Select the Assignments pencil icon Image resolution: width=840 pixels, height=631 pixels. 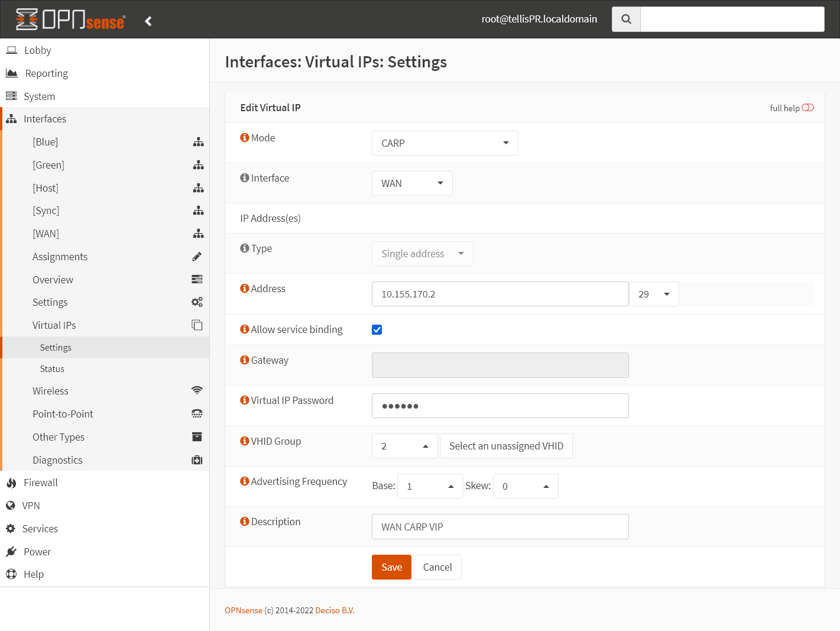click(196, 256)
